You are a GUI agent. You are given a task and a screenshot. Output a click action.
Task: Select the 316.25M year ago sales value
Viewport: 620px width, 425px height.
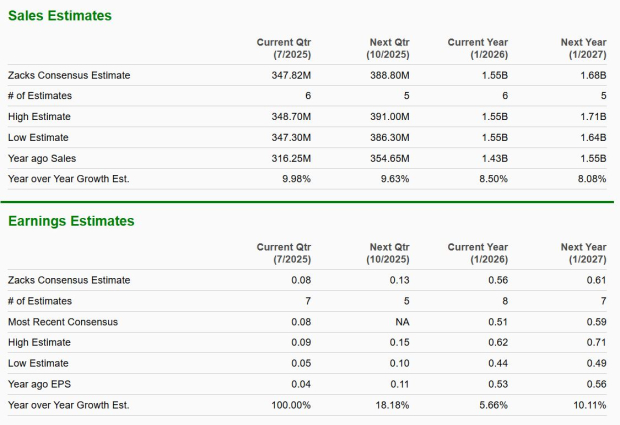[290, 158]
